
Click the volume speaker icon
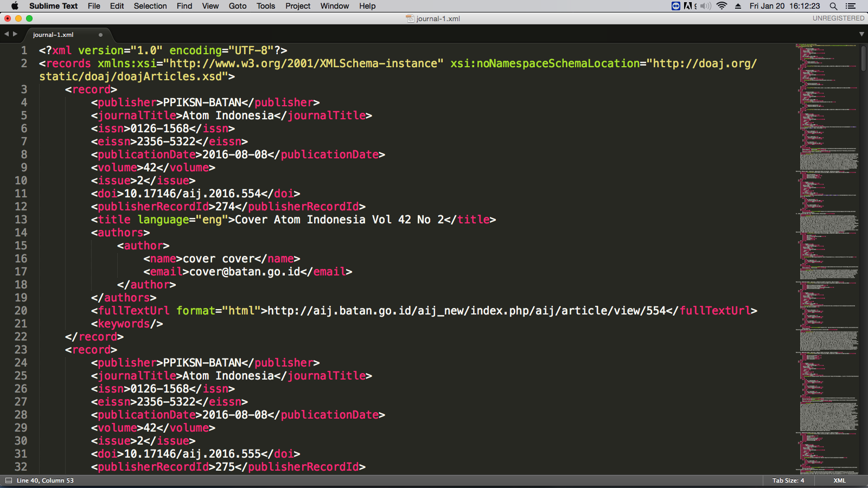point(705,6)
